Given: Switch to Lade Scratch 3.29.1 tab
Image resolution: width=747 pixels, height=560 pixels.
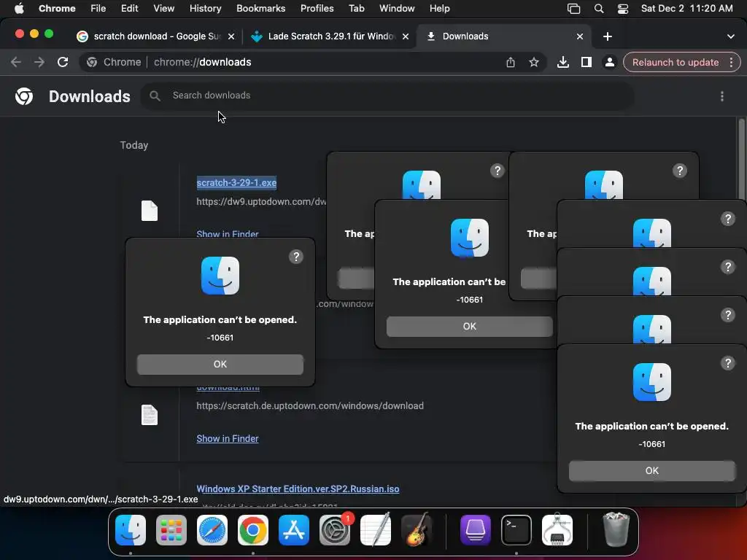Looking at the screenshot, I should coord(330,36).
